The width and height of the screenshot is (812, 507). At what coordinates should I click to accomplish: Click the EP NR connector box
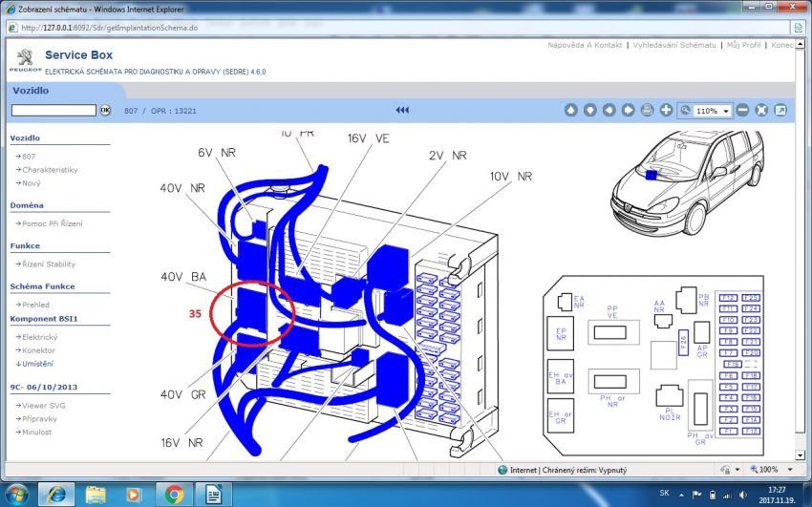561,333
